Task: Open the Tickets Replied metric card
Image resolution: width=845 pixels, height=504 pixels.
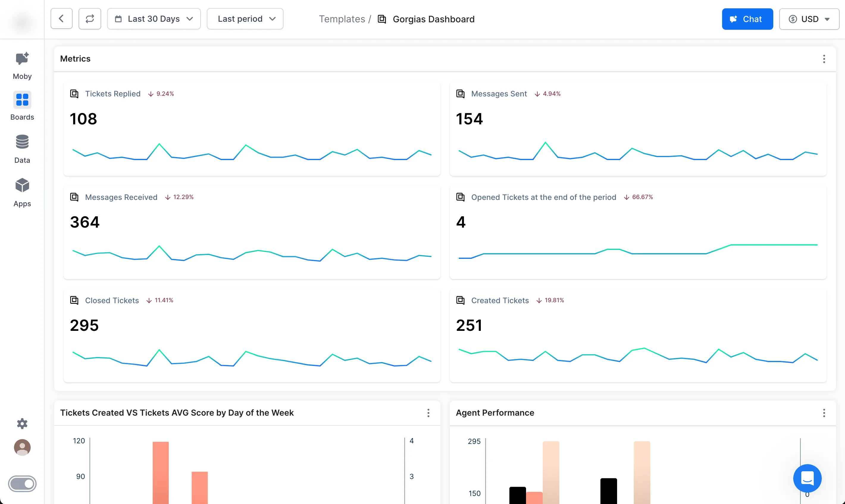Action: (112, 94)
